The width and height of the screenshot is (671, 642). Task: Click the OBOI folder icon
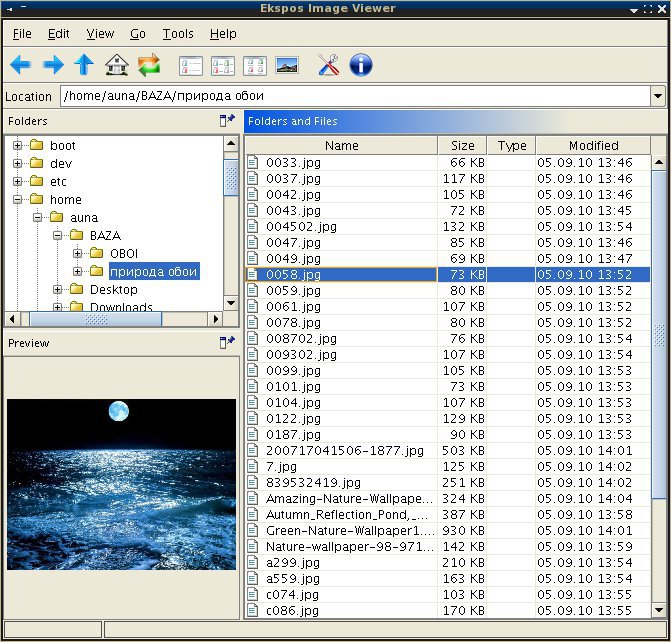coord(96,253)
